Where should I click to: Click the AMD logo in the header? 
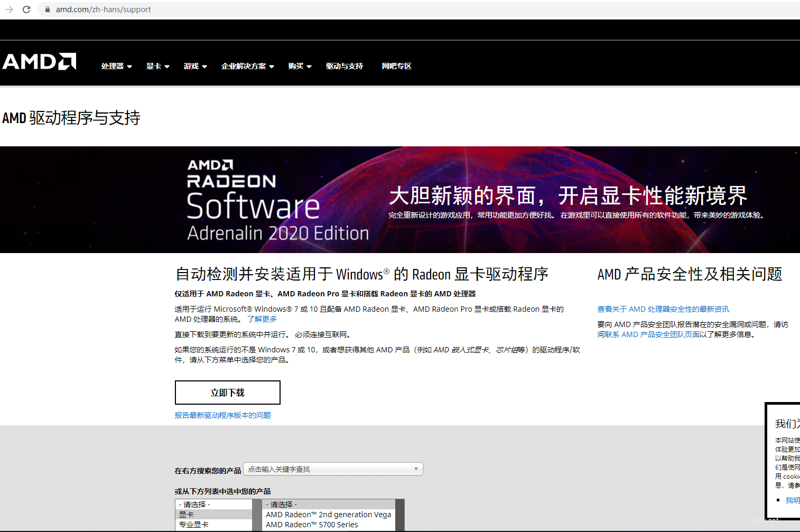pyautogui.click(x=40, y=62)
